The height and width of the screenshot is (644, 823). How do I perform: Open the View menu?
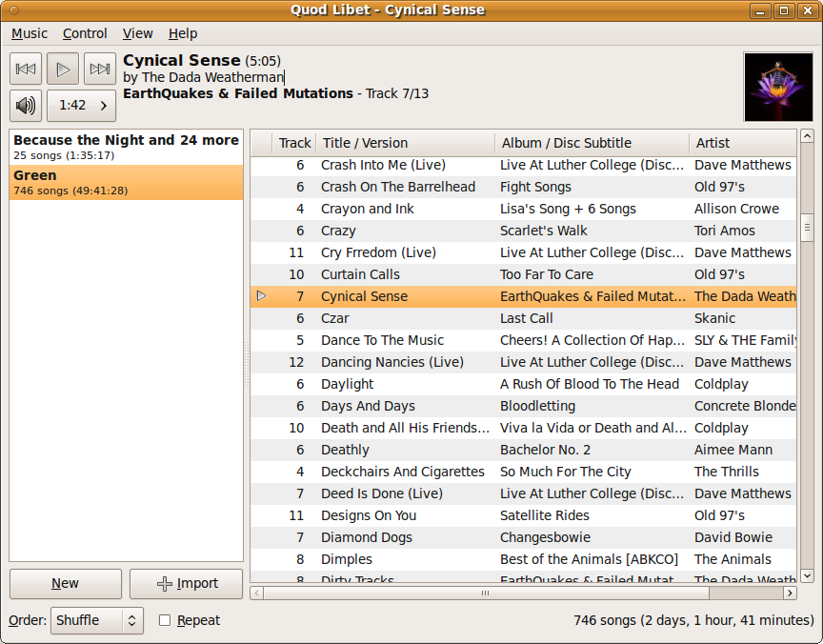[x=138, y=33]
